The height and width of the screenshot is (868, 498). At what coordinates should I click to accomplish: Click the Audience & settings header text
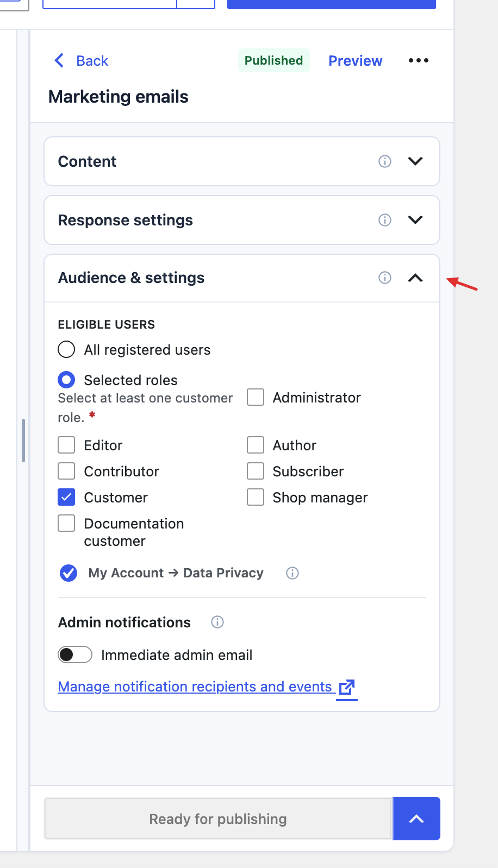132,278
